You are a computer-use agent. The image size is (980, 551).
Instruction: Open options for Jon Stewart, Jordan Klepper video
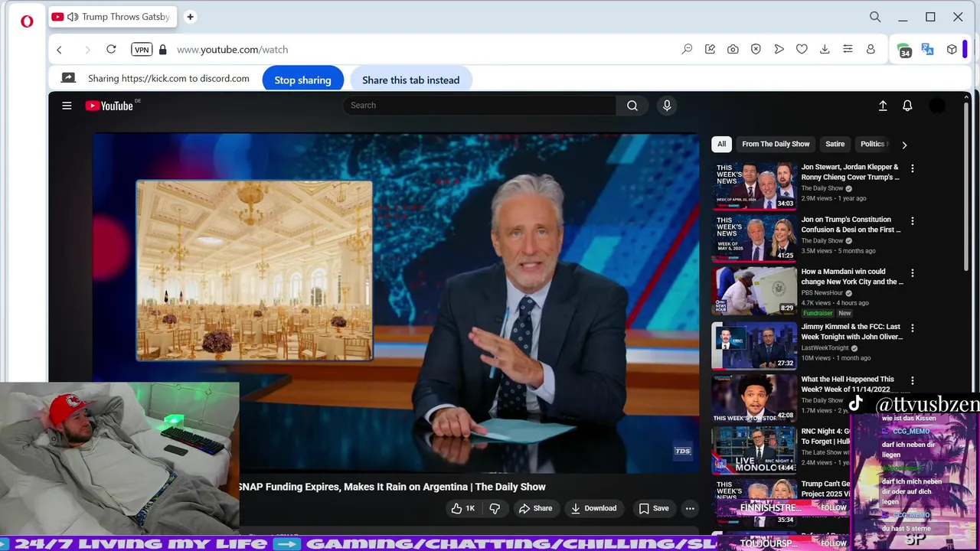(912, 168)
